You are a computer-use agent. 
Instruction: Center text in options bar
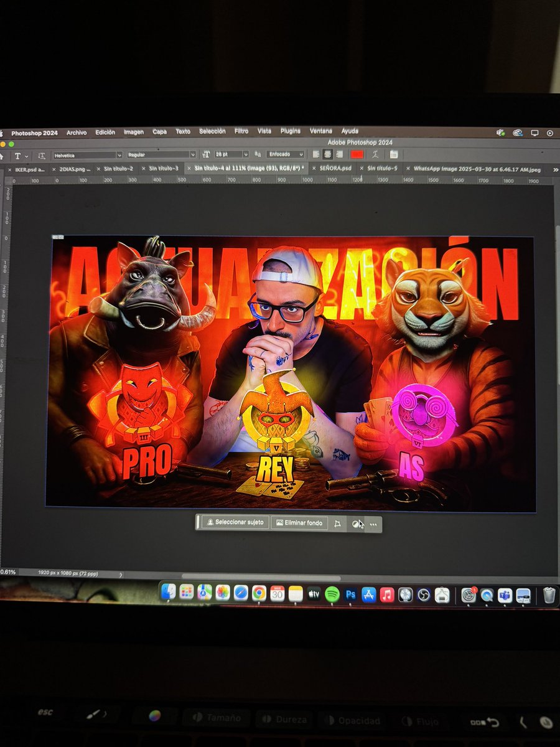point(327,154)
